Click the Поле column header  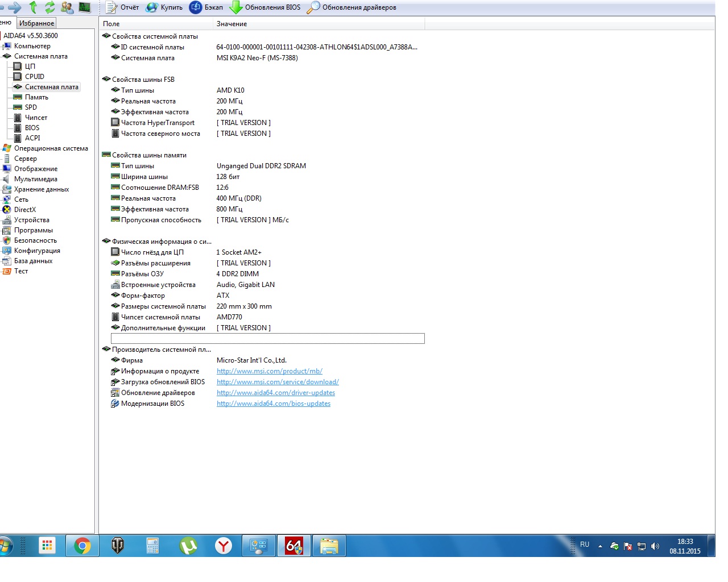tap(111, 24)
